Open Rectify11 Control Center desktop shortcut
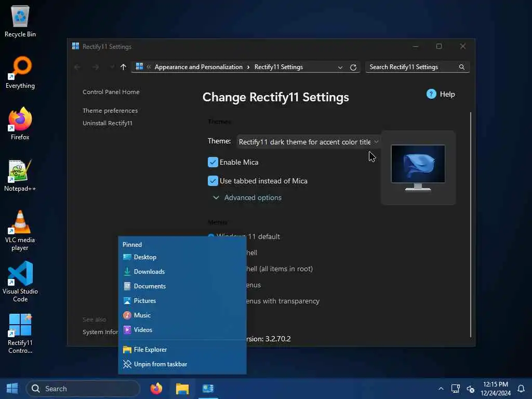 [x=20, y=334]
